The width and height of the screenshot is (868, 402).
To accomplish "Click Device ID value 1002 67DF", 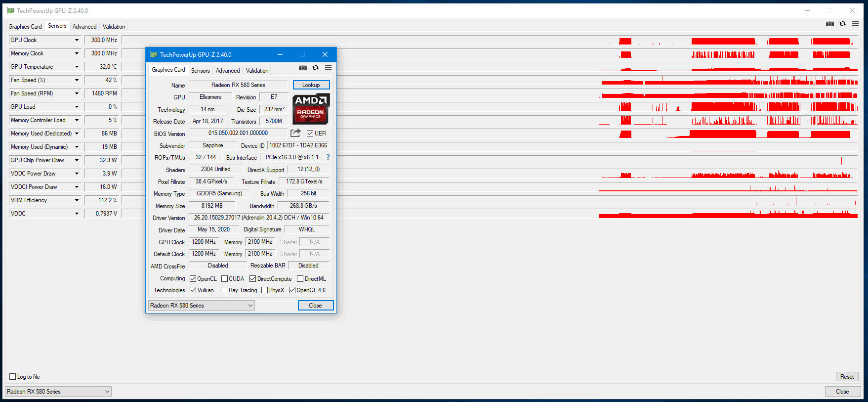I will pyautogui.click(x=298, y=145).
